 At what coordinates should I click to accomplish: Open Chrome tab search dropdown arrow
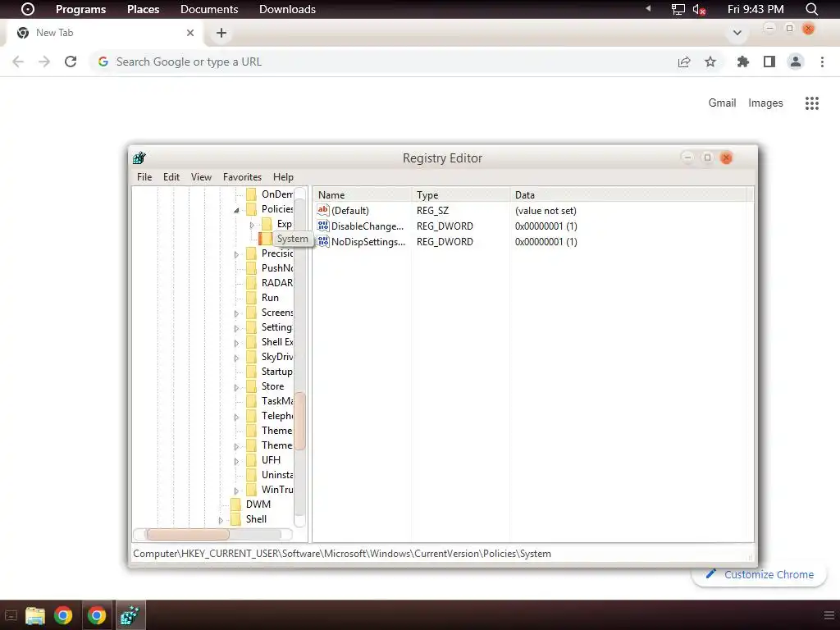tap(737, 33)
